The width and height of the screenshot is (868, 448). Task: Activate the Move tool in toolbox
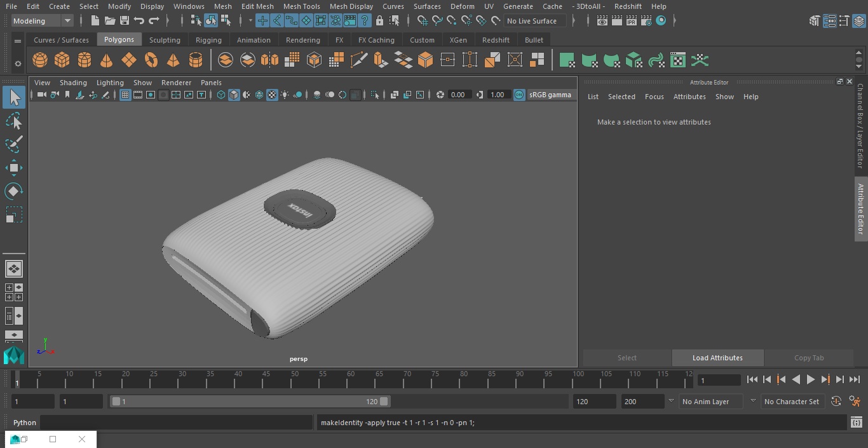pyautogui.click(x=14, y=168)
